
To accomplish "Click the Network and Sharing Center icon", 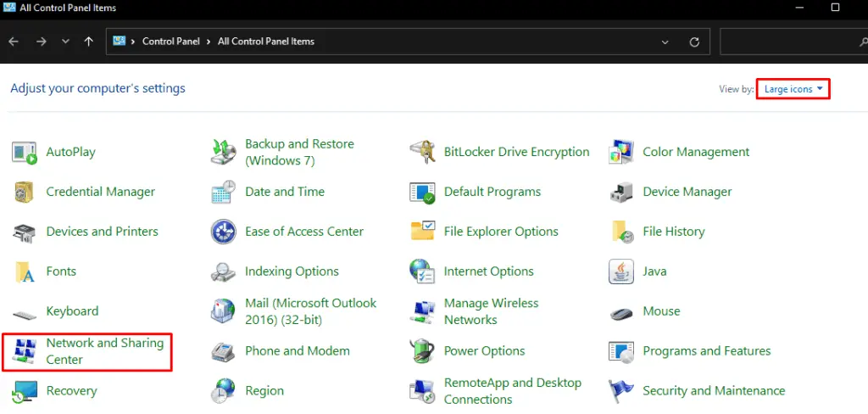I will (25, 351).
